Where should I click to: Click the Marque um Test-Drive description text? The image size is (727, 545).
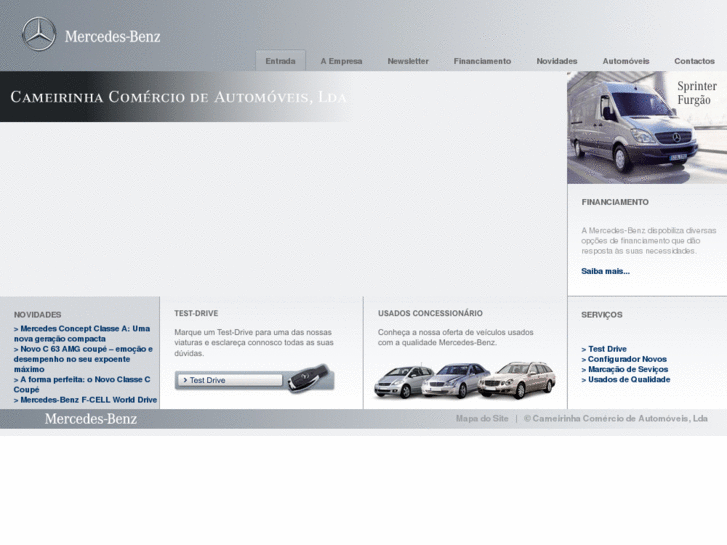(x=254, y=343)
